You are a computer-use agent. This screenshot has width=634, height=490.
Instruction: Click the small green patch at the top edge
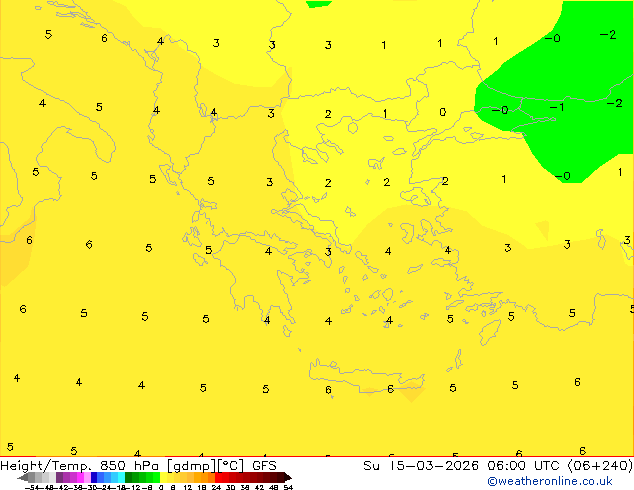(318, 3)
